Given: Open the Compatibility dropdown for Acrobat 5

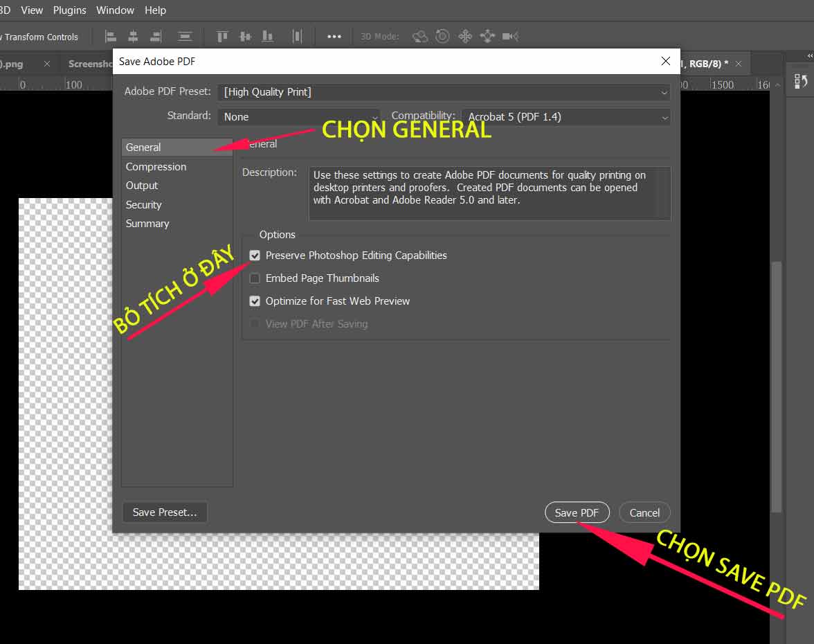Looking at the screenshot, I should click(x=566, y=116).
